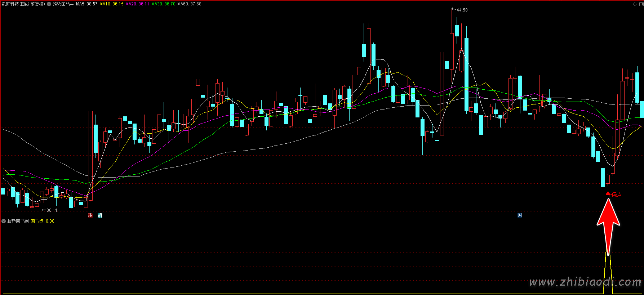The height and width of the screenshot is (295, 644).
Task: Click the large red upward arrow
Action: pyautogui.click(x=608, y=223)
